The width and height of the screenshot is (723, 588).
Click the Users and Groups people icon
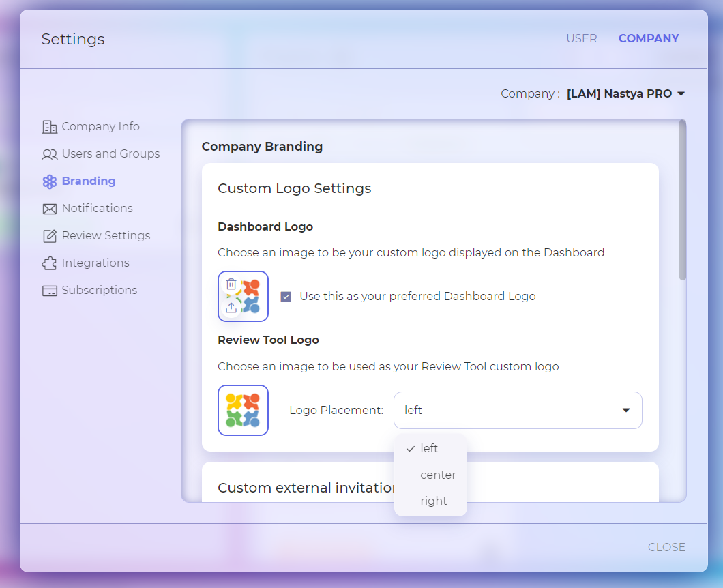point(49,154)
